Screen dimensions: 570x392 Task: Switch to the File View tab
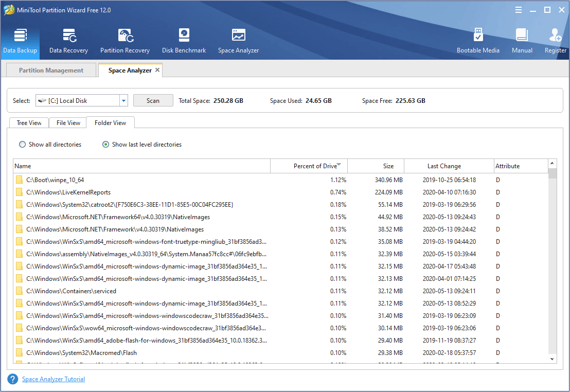click(68, 123)
